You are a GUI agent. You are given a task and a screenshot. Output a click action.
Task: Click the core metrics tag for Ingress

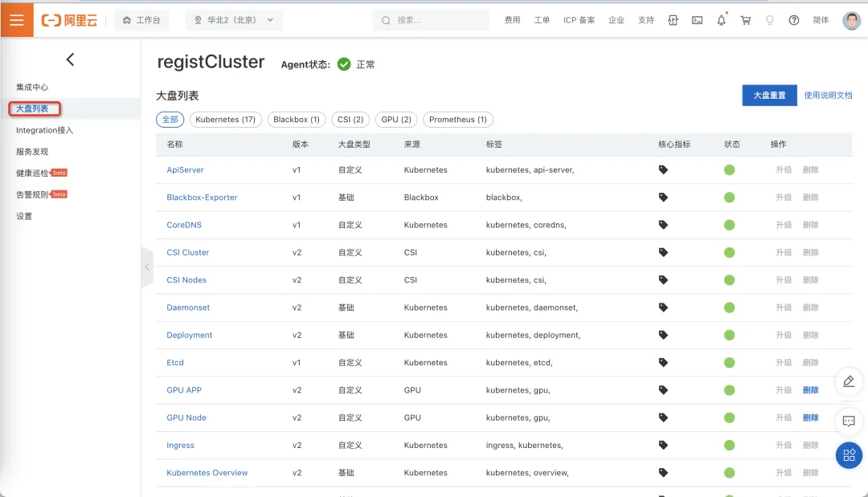point(663,445)
